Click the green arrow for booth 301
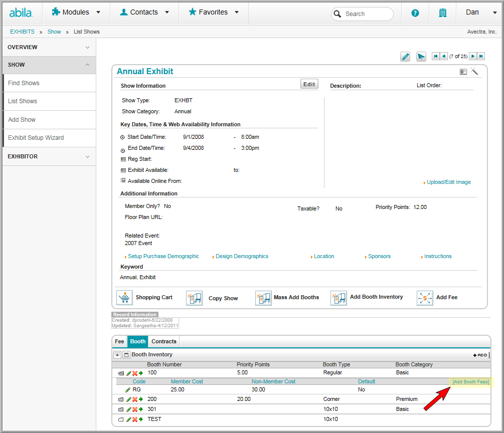The width and height of the screenshot is (504, 433). pos(141,409)
